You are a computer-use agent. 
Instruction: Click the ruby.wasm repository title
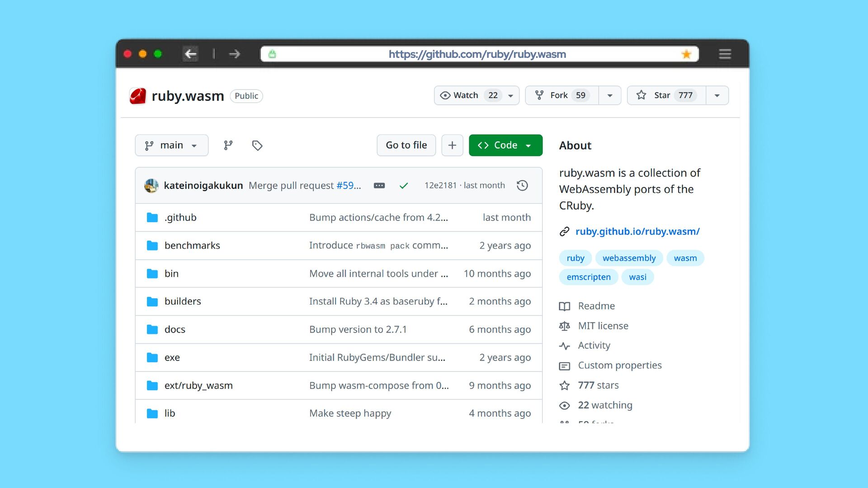(188, 96)
